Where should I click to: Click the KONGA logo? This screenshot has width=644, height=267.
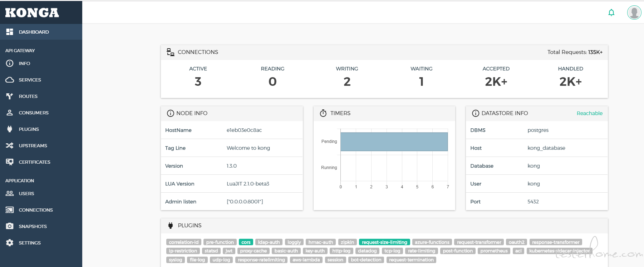tap(32, 13)
